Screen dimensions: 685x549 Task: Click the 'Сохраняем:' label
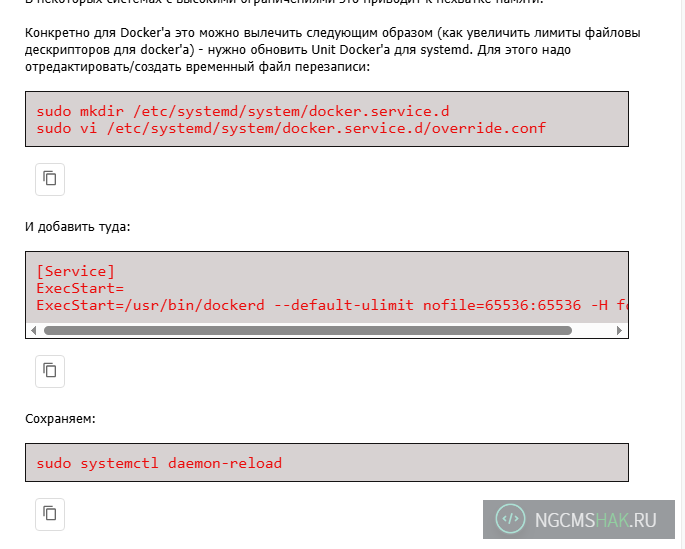tap(60, 418)
